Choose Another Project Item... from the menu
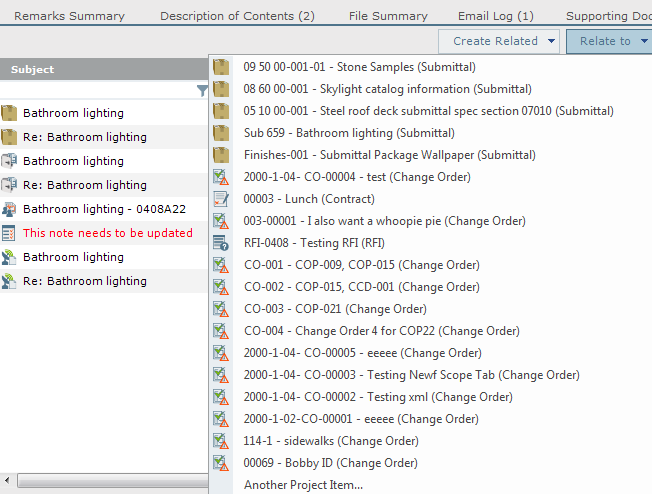The width and height of the screenshot is (652, 494). tap(304, 485)
